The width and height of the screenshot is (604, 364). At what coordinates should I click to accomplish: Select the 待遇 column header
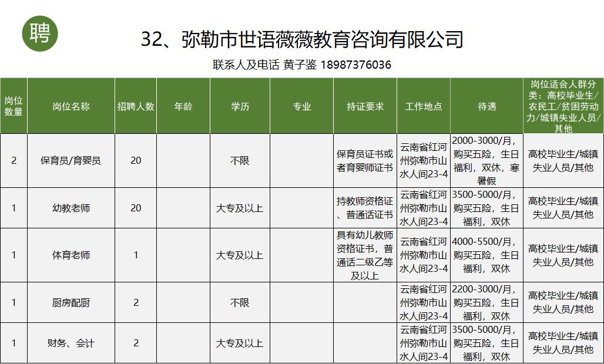(486, 105)
